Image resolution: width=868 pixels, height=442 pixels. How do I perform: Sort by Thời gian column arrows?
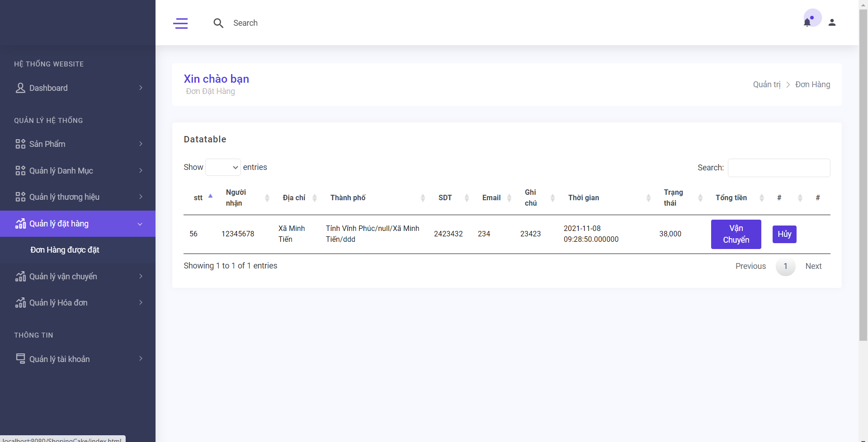click(648, 197)
